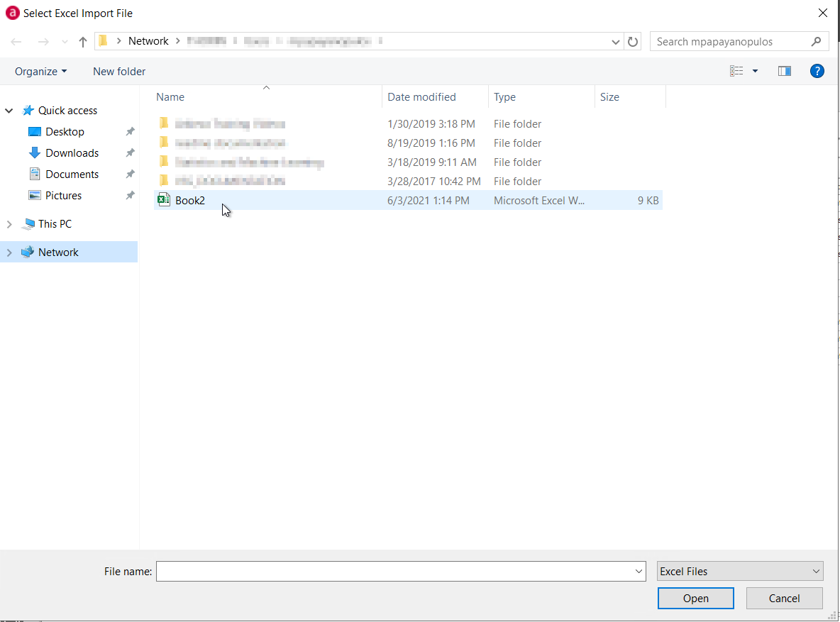The width and height of the screenshot is (840, 622).
Task: Select folder modified 8/19/2019 1:16 PM
Action: pyautogui.click(x=408, y=143)
